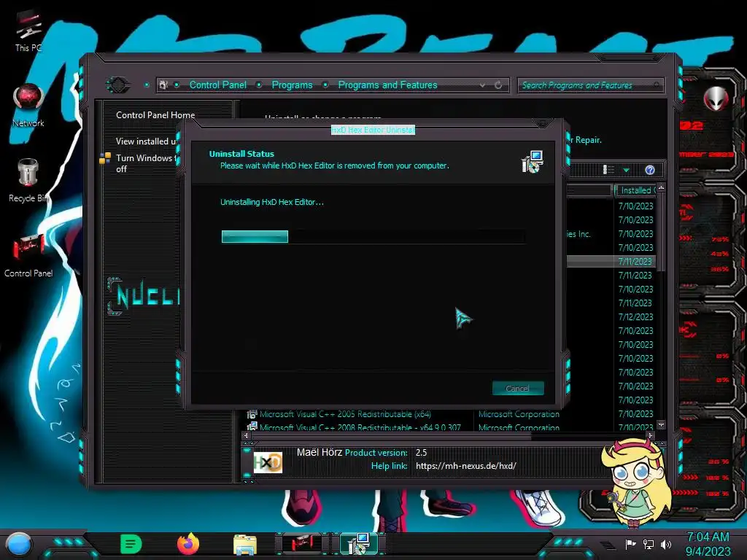Click the installer icon in uninstall dialog
This screenshot has width=747, height=560.
click(533, 162)
